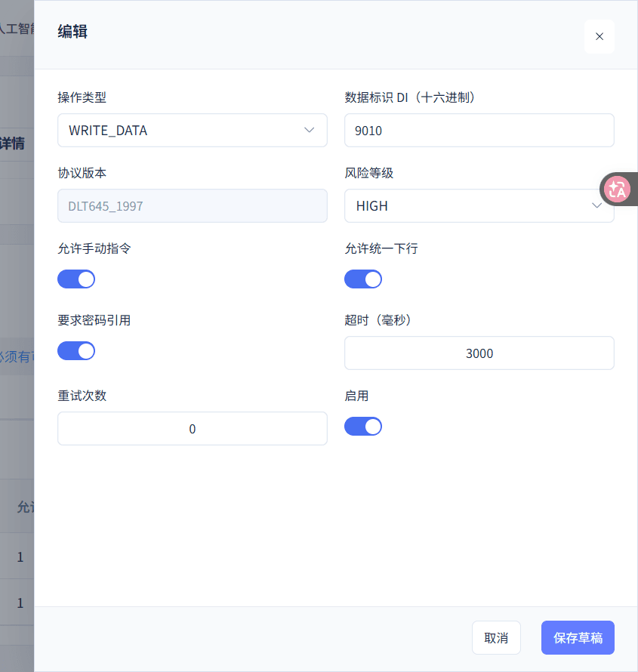Click the 允许统一下行 label
638x672 pixels.
click(381, 248)
